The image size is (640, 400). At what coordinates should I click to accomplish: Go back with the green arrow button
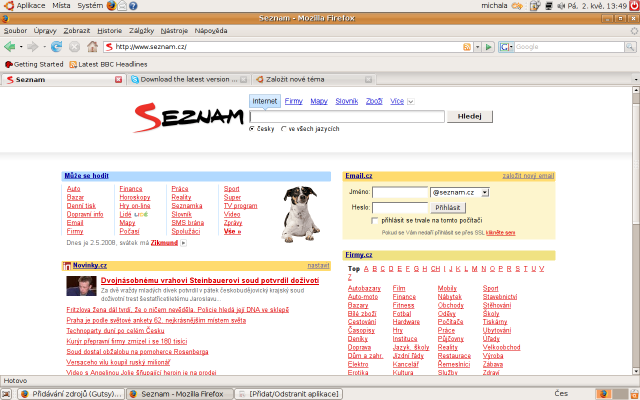pos(9,47)
